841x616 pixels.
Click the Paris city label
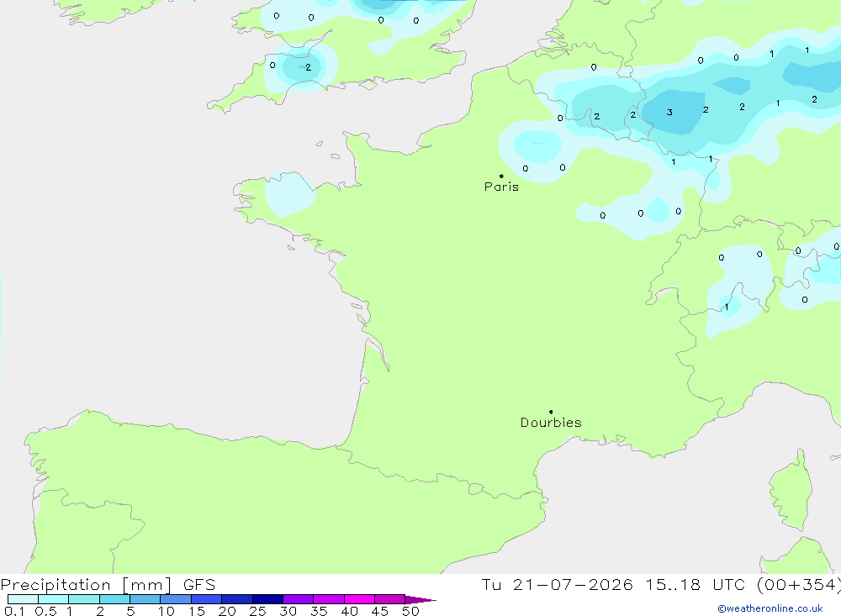click(x=501, y=187)
